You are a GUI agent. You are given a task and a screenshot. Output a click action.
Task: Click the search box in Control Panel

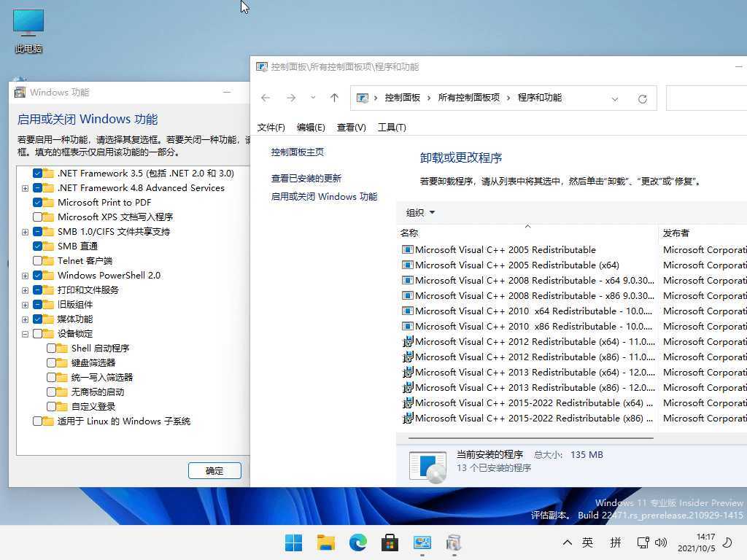(706, 98)
